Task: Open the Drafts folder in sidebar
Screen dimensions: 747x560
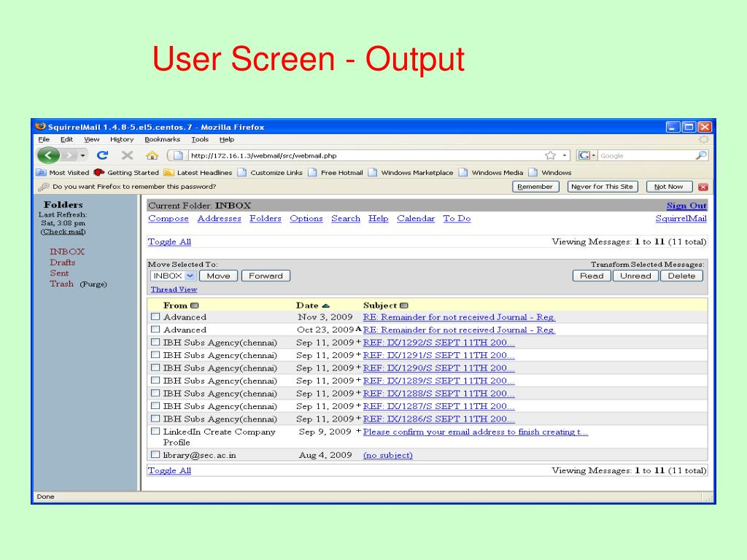Action: tap(63, 262)
